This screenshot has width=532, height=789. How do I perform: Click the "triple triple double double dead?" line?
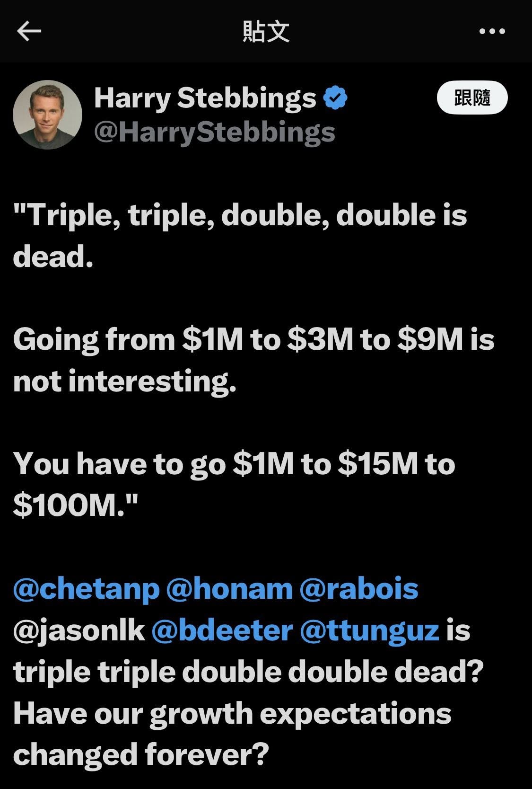click(x=248, y=672)
